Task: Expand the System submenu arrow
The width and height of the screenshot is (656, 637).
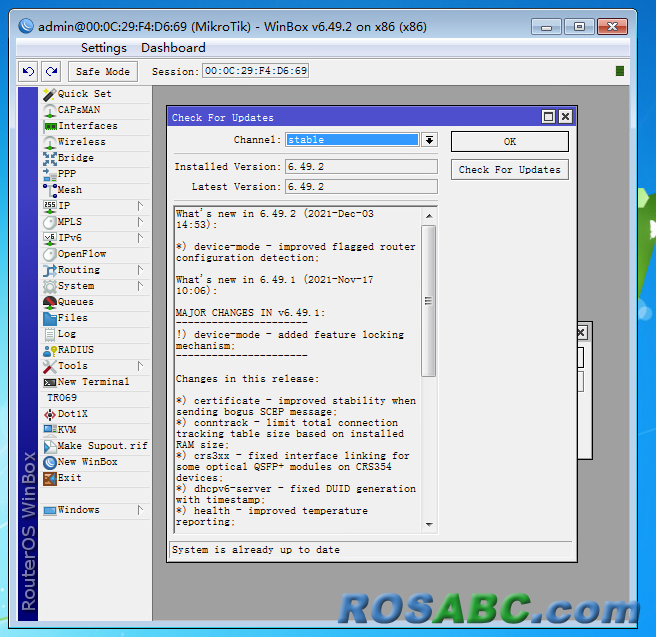Action: [x=140, y=286]
